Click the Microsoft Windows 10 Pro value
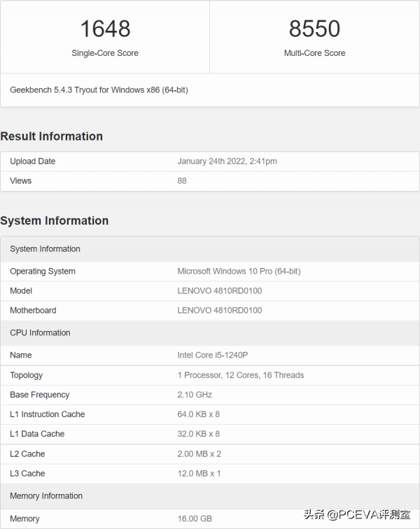Image resolution: width=420 pixels, height=529 pixels. pyautogui.click(x=239, y=271)
